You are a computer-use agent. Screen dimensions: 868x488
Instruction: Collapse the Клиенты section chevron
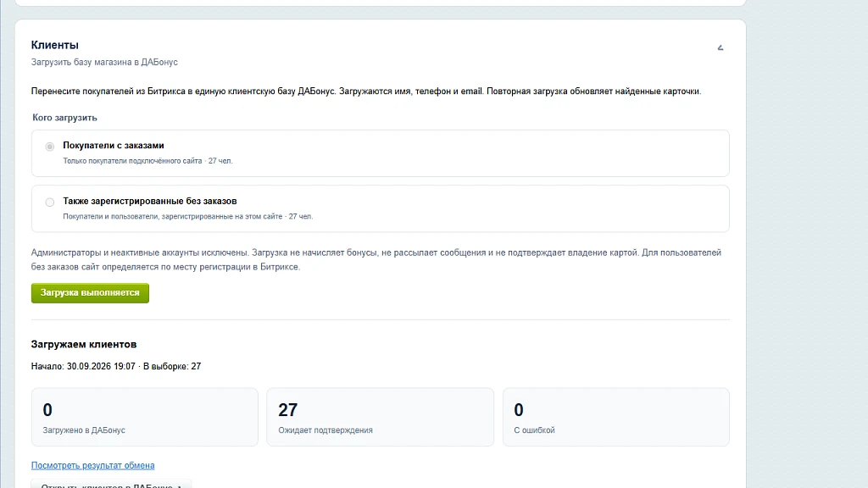click(721, 47)
